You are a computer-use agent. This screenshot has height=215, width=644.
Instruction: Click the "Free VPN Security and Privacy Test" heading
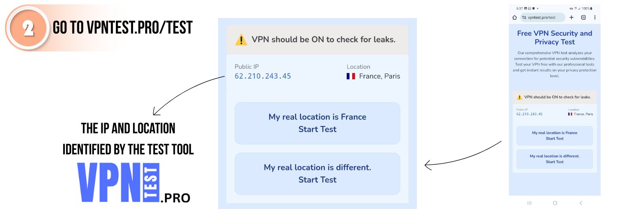coord(554,37)
